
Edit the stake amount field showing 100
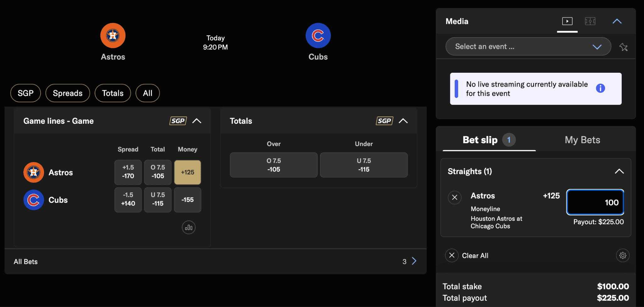tap(595, 202)
